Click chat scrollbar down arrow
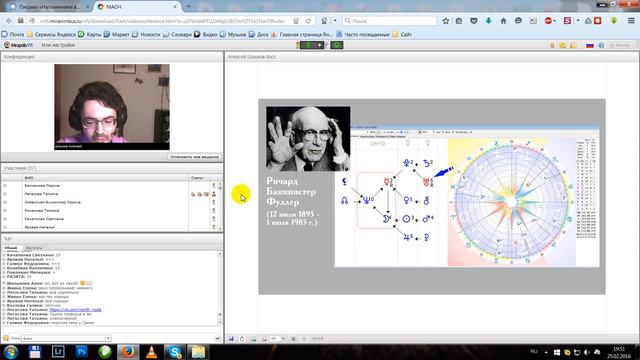 pos(220,322)
